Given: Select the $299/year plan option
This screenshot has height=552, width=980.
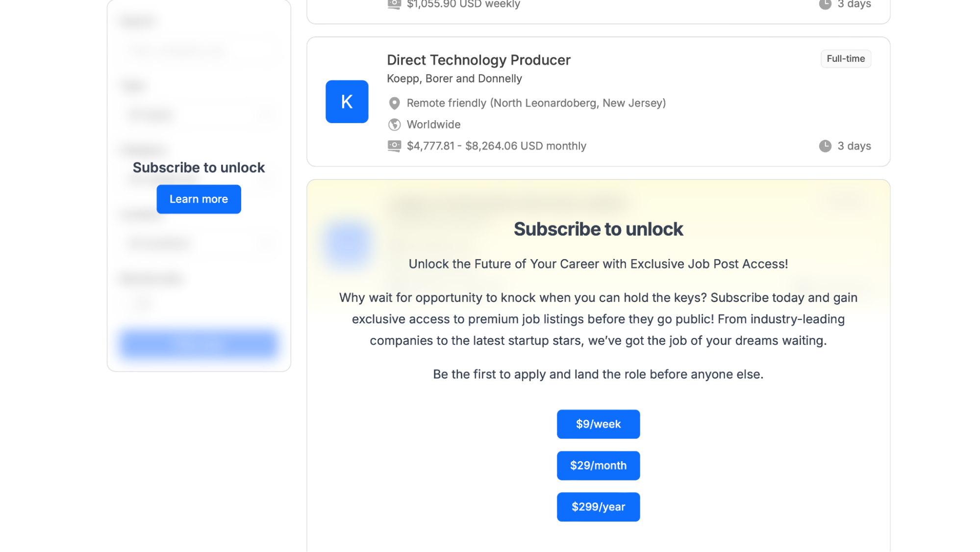Looking at the screenshot, I should coord(599,507).
